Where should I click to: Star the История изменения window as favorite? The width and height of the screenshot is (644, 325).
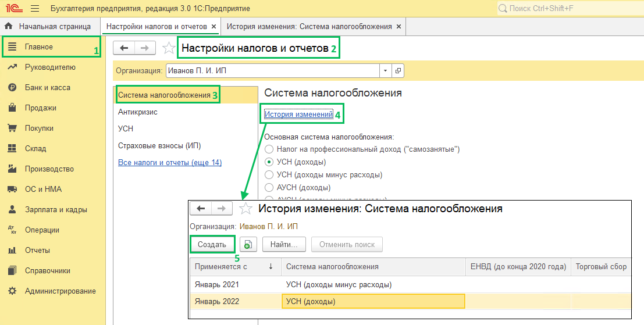tap(246, 209)
